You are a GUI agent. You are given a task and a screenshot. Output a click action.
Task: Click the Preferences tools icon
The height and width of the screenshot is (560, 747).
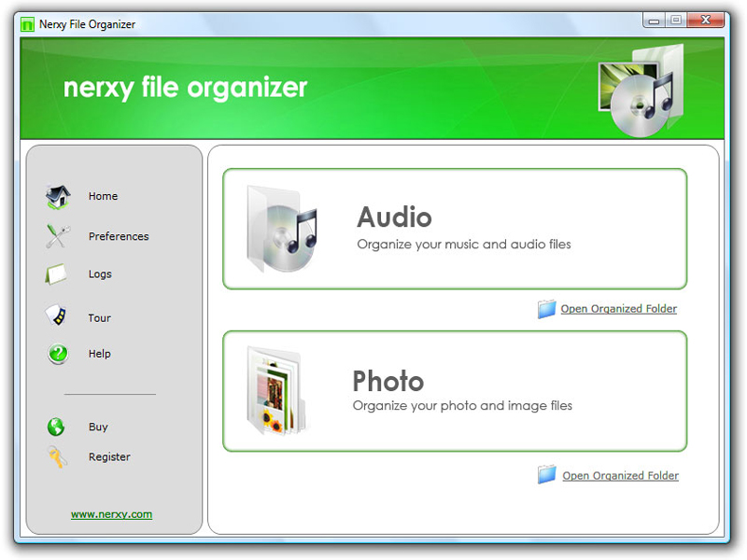pos(58,236)
